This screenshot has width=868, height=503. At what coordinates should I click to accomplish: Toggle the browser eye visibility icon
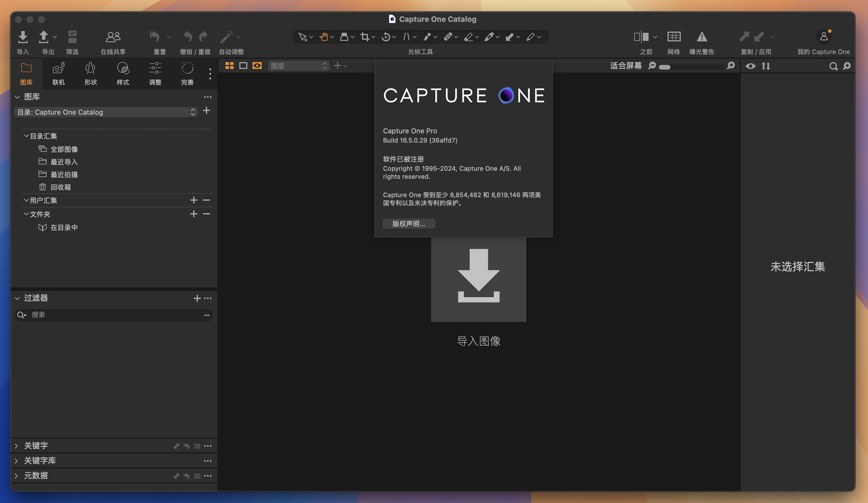751,66
